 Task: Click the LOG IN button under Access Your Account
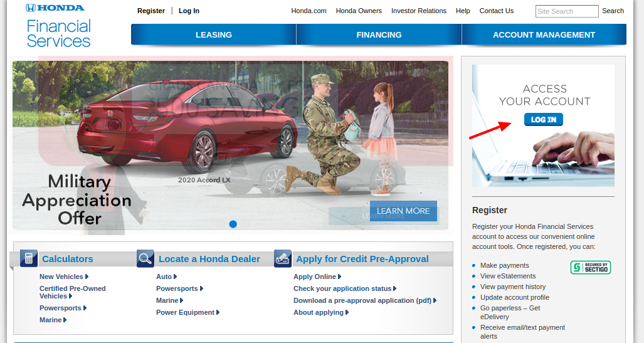point(544,120)
